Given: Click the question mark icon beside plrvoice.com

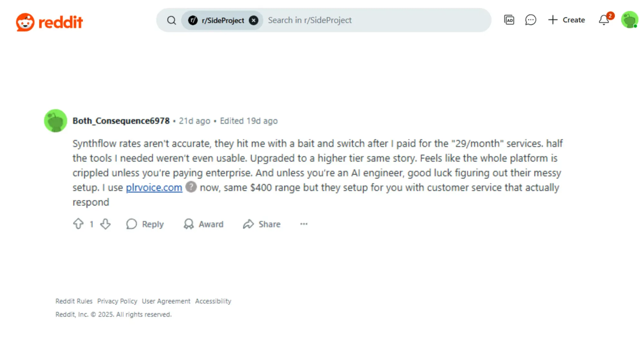Looking at the screenshot, I should pyautogui.click(x=191, y=187).
